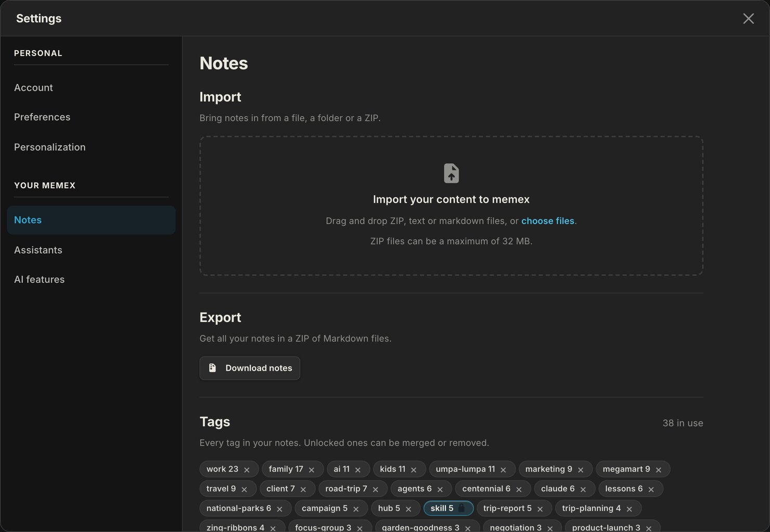Click the 'family 17' tag label

pos(286,469)
